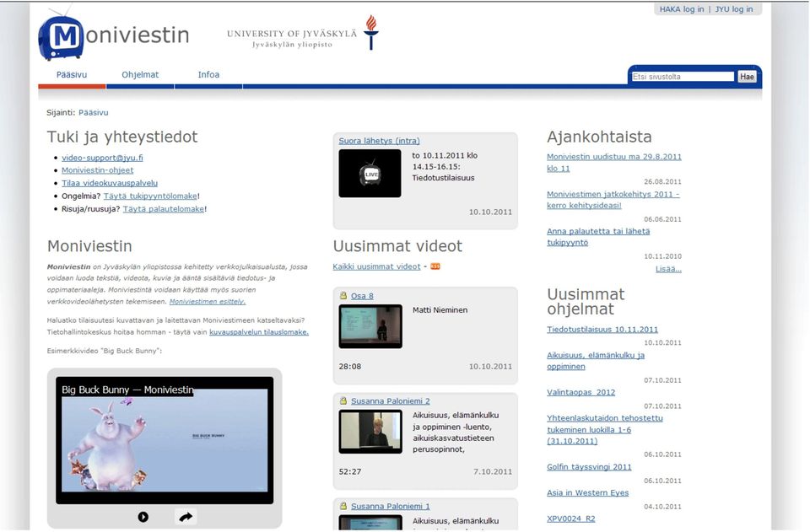
Task: Click the Big Buck Bunny video preview
Action: (165, 440)
